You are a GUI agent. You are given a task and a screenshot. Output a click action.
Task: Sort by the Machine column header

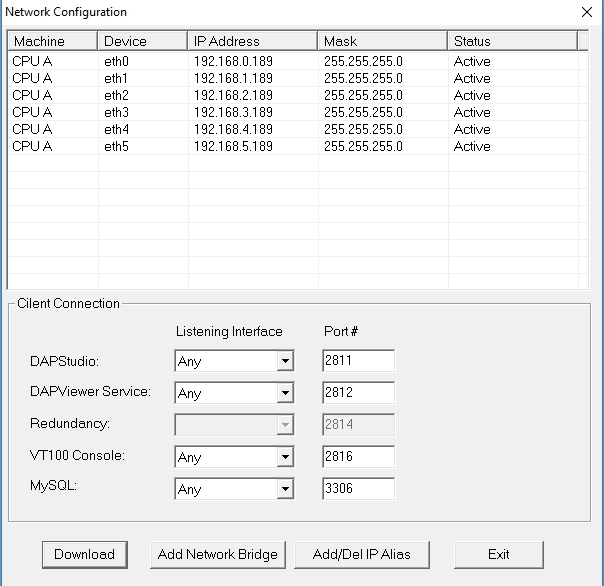(52, 41)
